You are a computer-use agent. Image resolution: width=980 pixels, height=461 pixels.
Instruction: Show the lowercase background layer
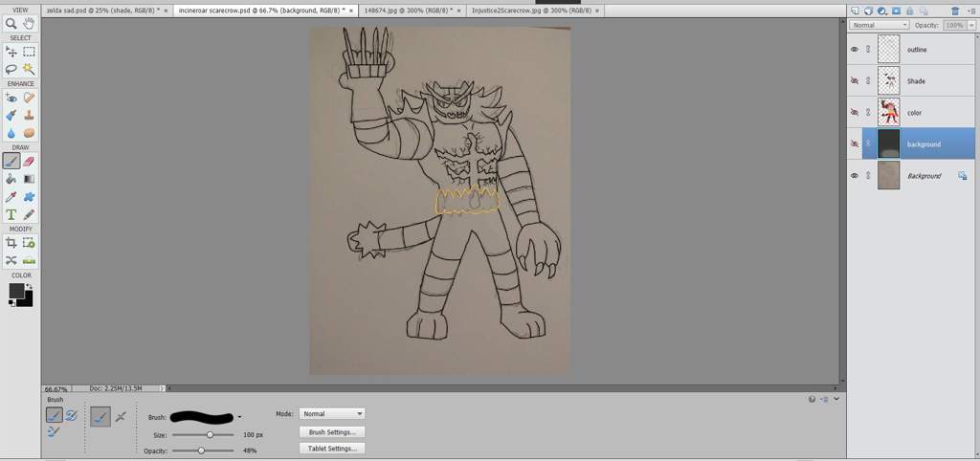855,143
